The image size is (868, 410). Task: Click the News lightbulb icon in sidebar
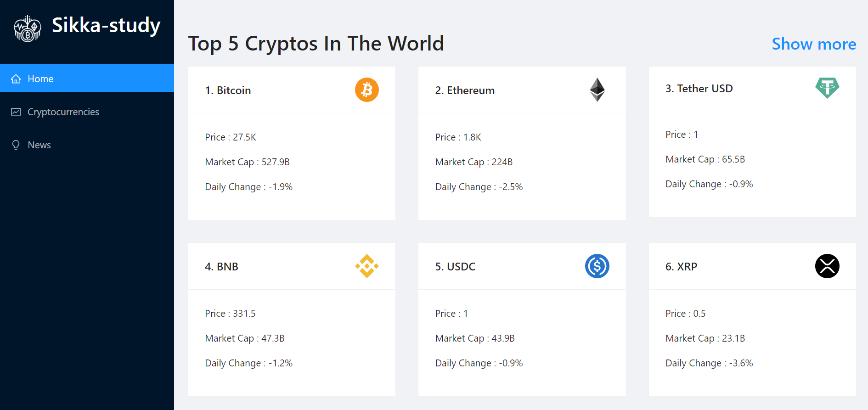[x=16, y=145]
